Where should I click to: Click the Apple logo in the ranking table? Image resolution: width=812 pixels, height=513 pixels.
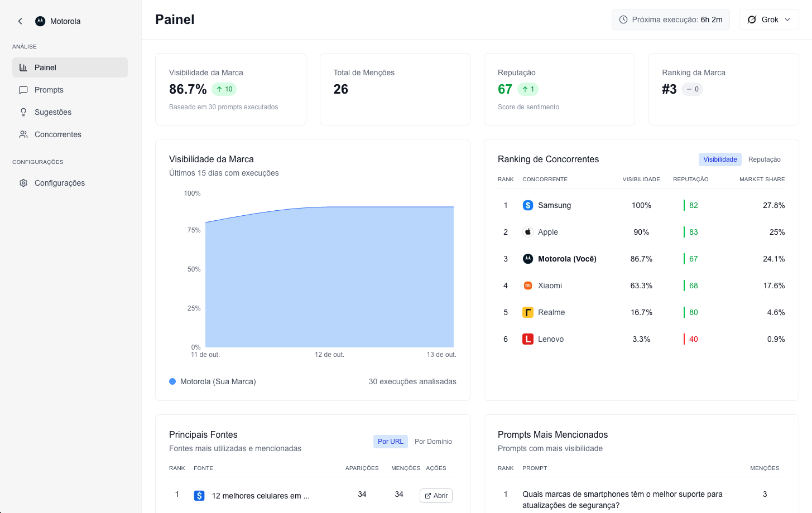pos(527,232)
